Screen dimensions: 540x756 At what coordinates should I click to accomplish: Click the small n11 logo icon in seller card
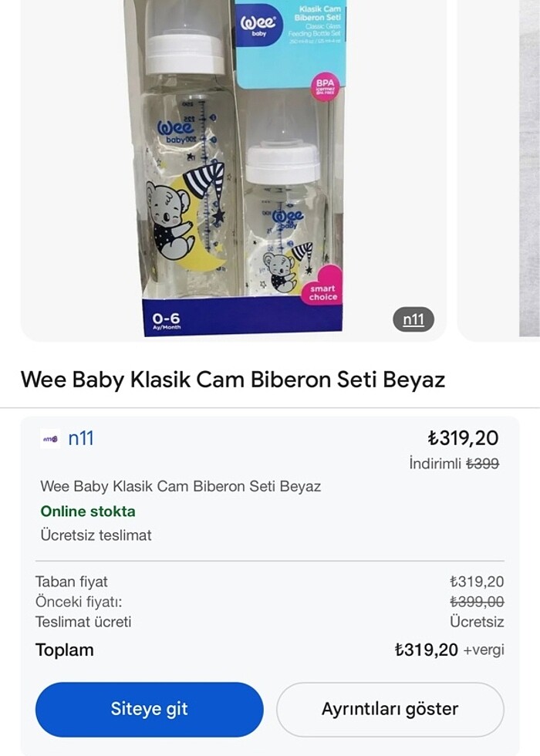click(x=50, y=439)
